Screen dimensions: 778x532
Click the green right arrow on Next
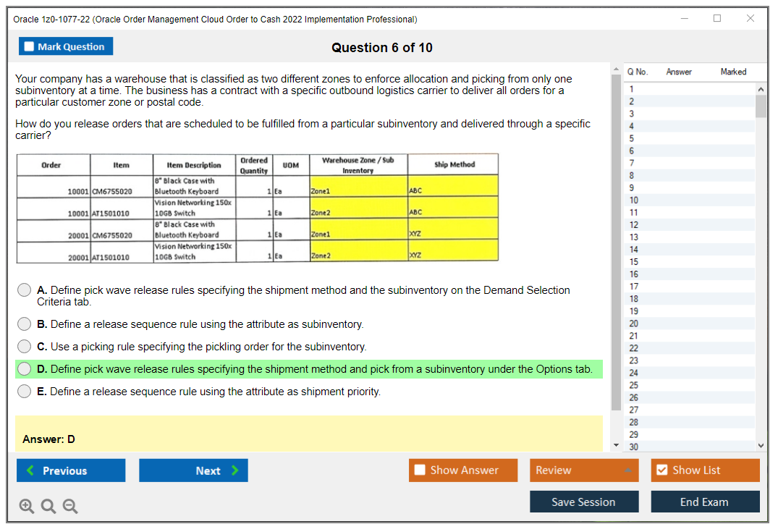[235, 470]
